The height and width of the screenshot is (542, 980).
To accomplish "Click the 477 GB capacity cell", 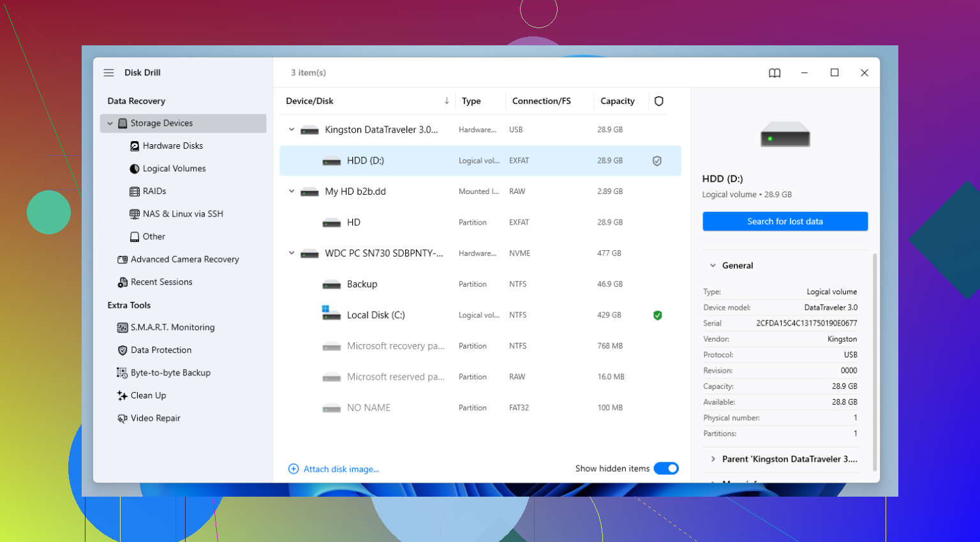I will click(x=609, y=253).
